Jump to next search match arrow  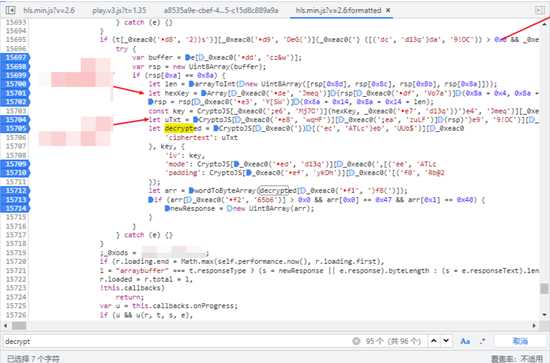click(446, 341)
